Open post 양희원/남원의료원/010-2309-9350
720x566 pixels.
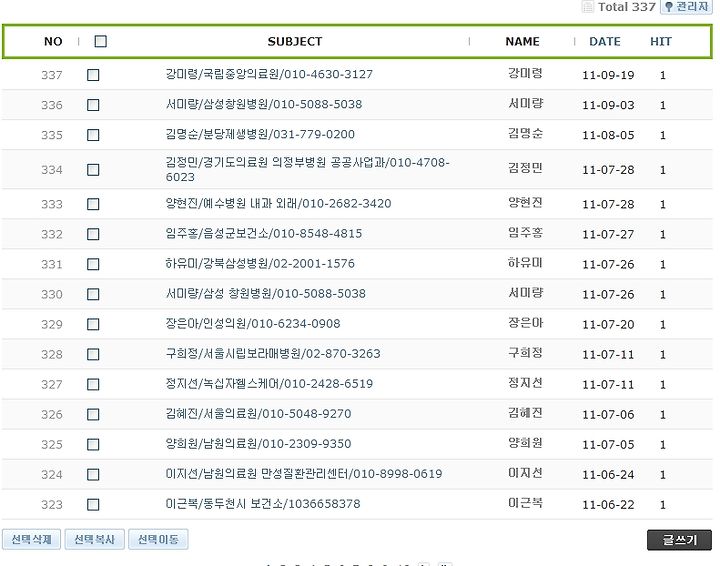coord(258,443)
